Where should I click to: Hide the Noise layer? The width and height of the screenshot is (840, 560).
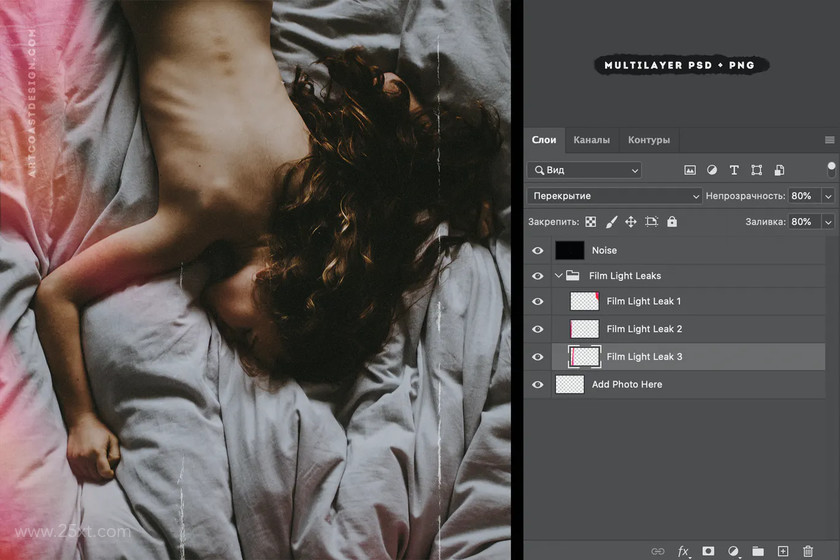coord(538,250)
